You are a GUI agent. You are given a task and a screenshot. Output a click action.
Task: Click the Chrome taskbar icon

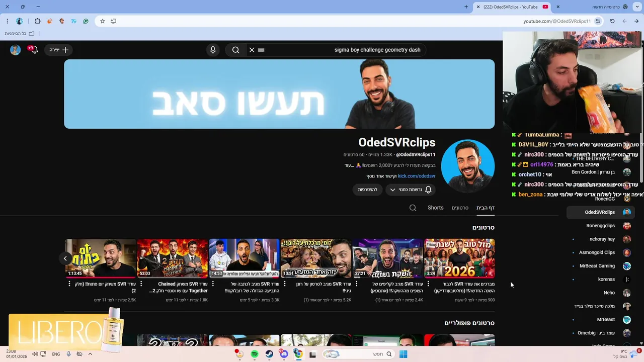(298, 354)
